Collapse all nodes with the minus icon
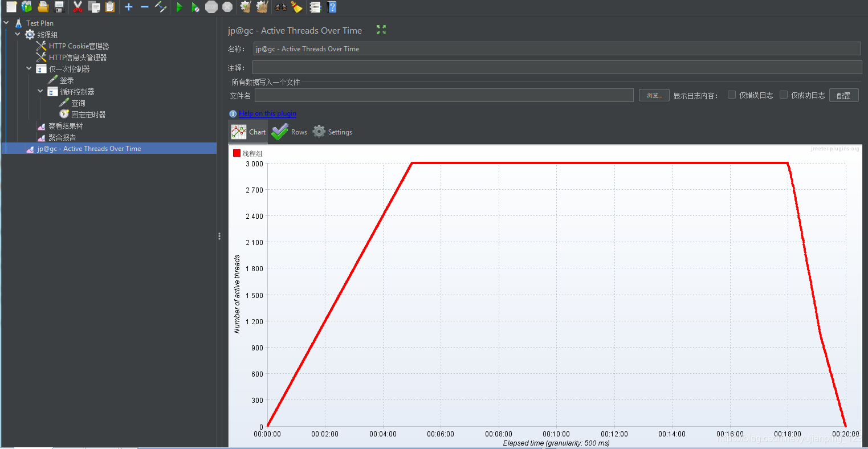Viewport: 868px width, 449px height. (145, 7)
